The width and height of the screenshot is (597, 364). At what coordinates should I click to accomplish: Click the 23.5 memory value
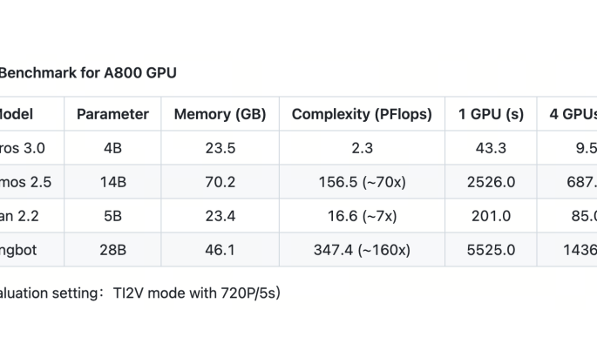coord(220,148)
